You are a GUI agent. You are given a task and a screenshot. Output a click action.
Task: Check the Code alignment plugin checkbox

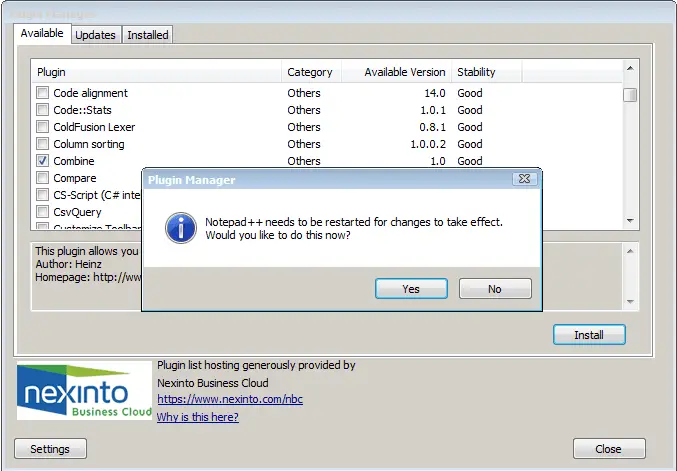click(42, 93)
